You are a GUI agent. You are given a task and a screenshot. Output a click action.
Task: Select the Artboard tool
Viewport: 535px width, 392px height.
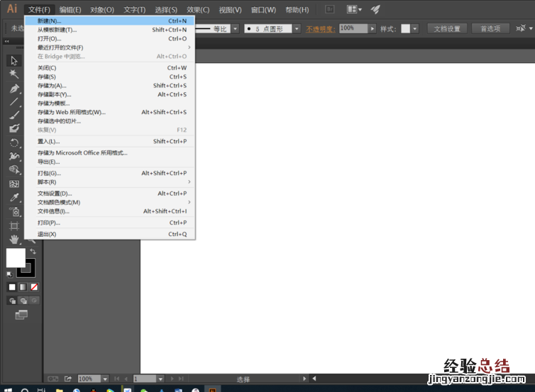14,226
